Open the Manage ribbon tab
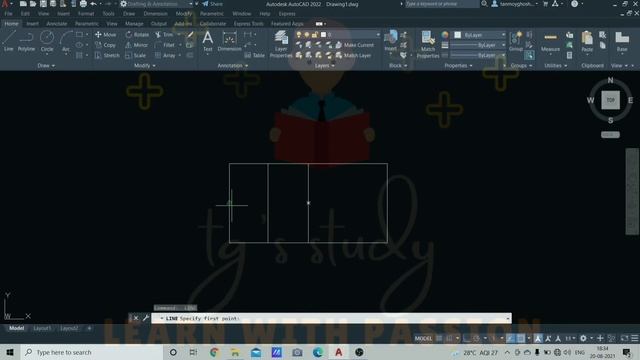Screen dimensions: 640x360 click(134, 24)
